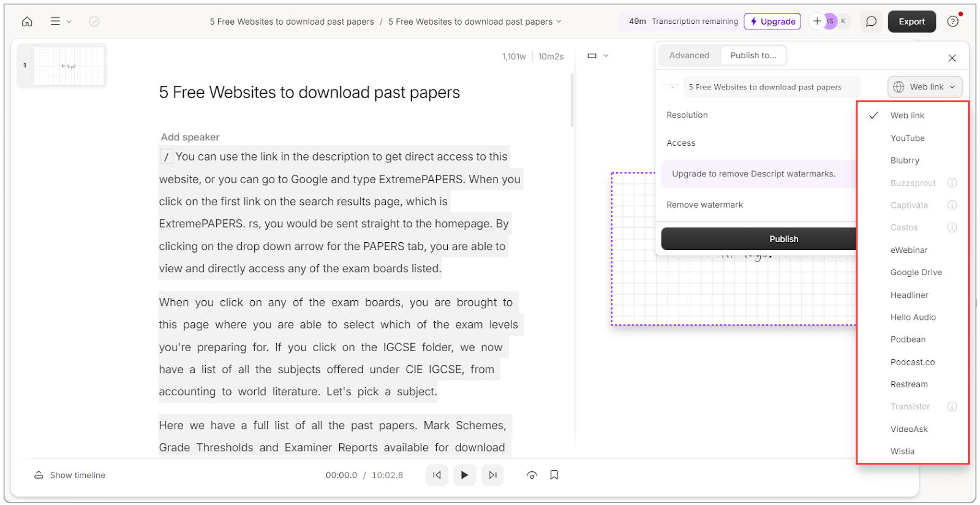Image resolution: width=980 pixels, height=505 pixels.
Task: Show the timeline
Action: [70, 475]
